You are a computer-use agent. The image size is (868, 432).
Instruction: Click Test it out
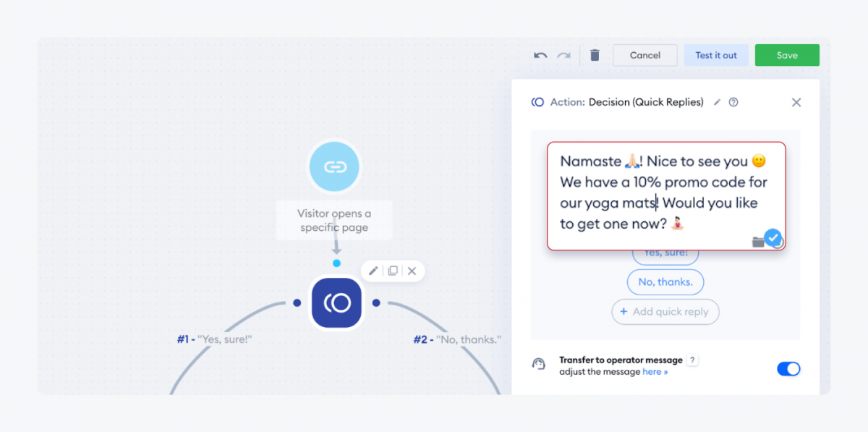(x=716, y=55)
